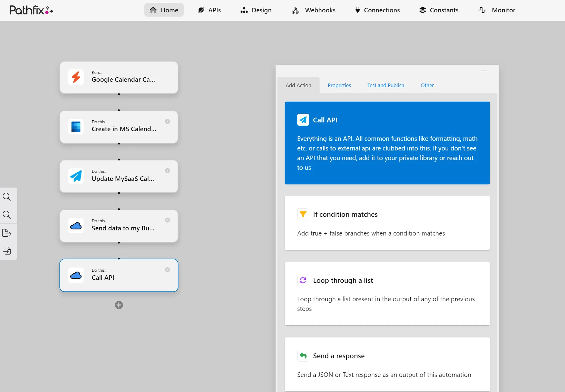This screenshot has width=565, height=392.
Task: Add a new step with plus button
Action: [x=119, y=305]
